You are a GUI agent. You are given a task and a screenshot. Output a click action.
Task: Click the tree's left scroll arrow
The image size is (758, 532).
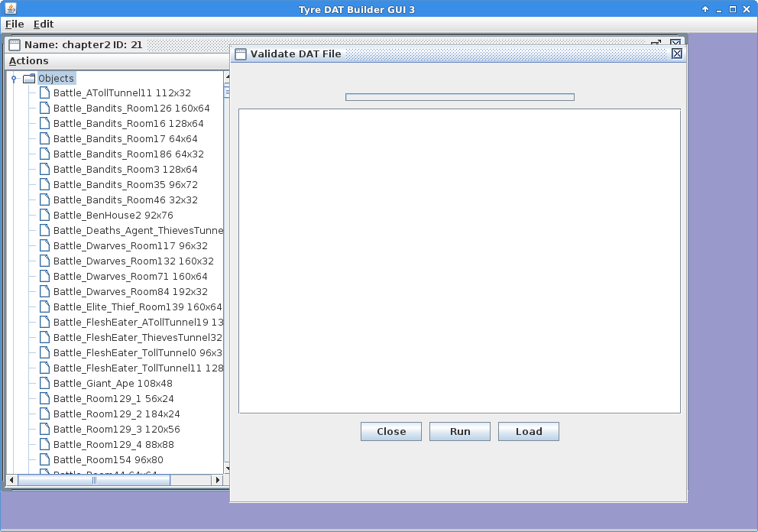12,480
